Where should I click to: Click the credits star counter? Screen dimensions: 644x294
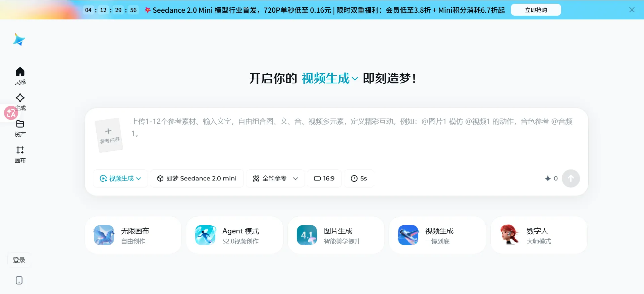[551, 178]
